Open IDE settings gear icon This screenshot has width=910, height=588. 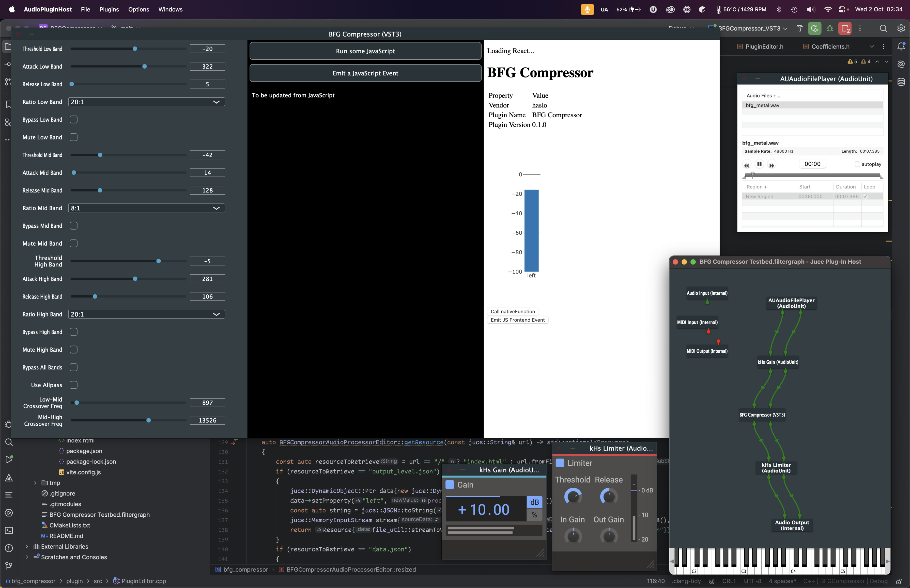tap(901, 29)
